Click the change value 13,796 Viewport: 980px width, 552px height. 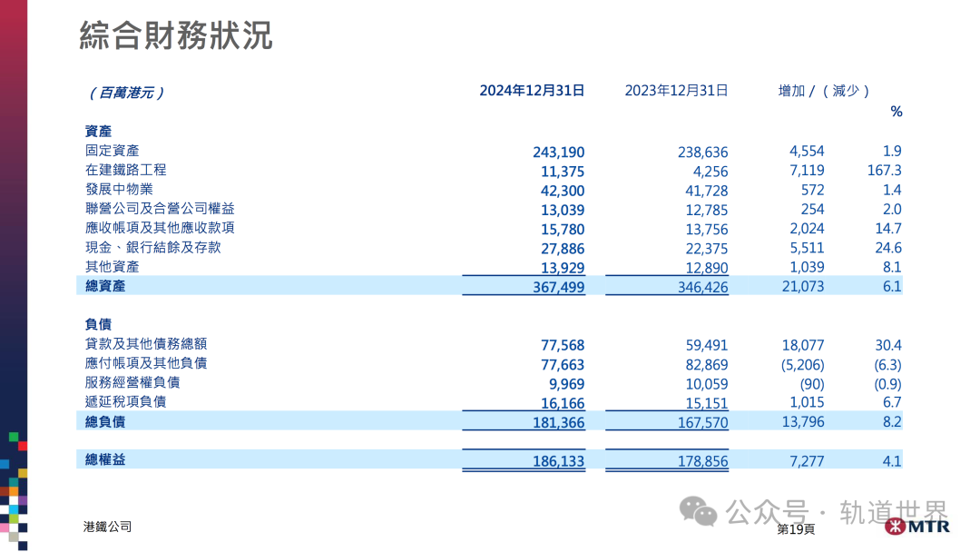(802, 422)
